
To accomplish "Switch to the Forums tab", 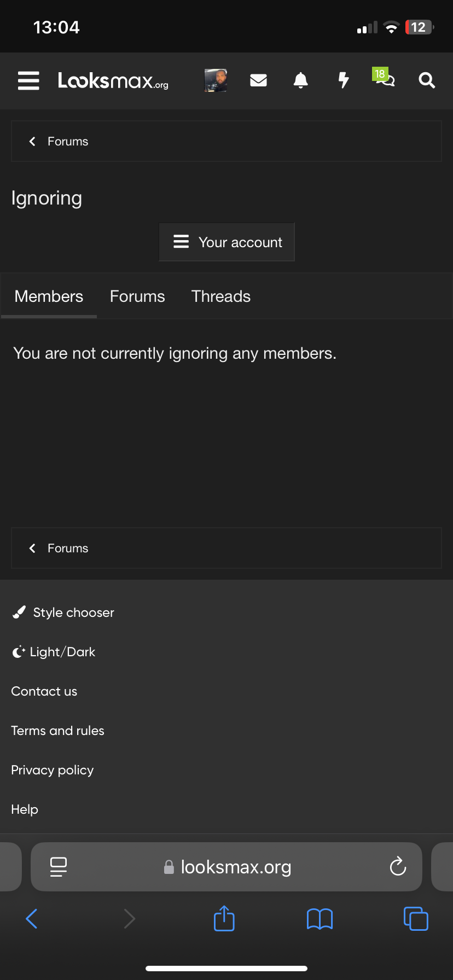I will point(137,296).
